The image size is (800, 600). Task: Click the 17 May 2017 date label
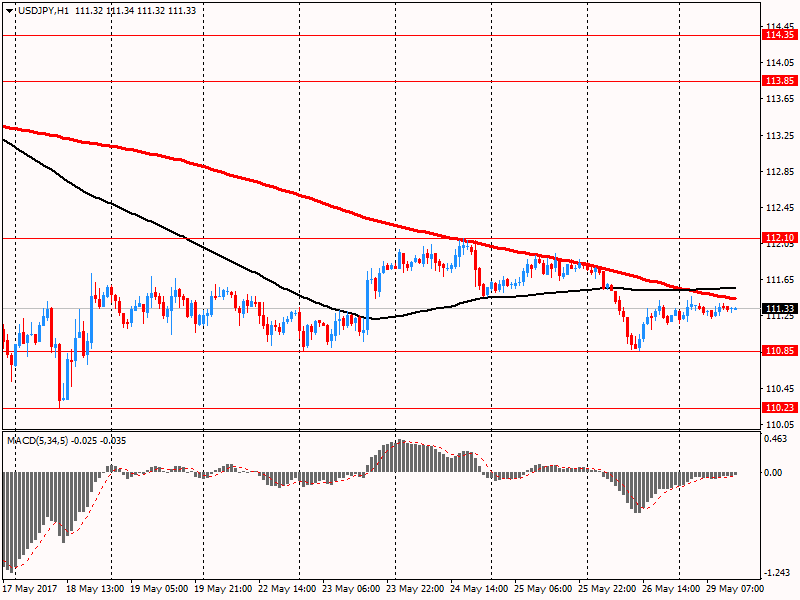[x=30, y=588]
